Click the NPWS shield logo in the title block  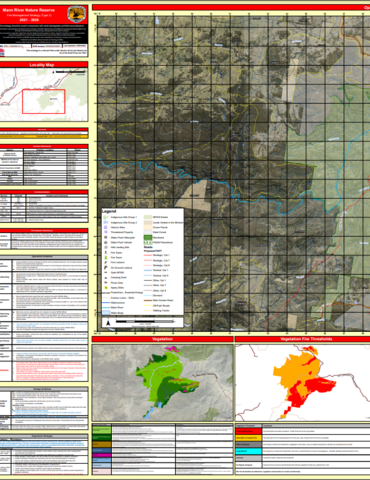(x=77, y=14)
